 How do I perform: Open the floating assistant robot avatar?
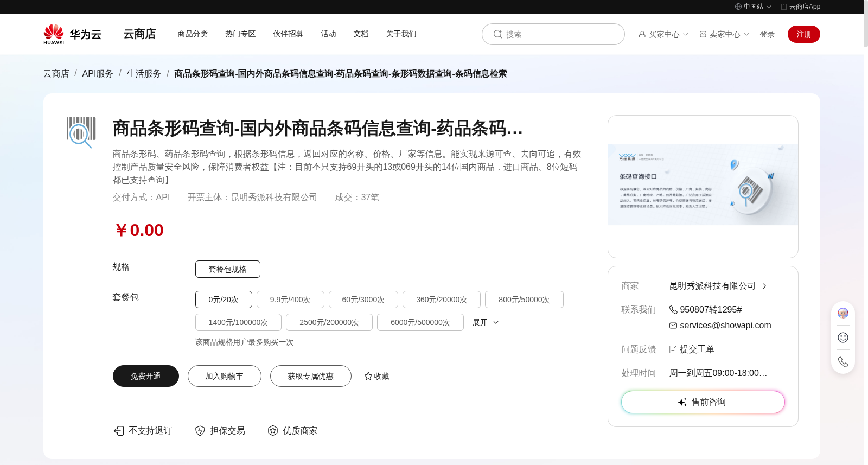843,313
